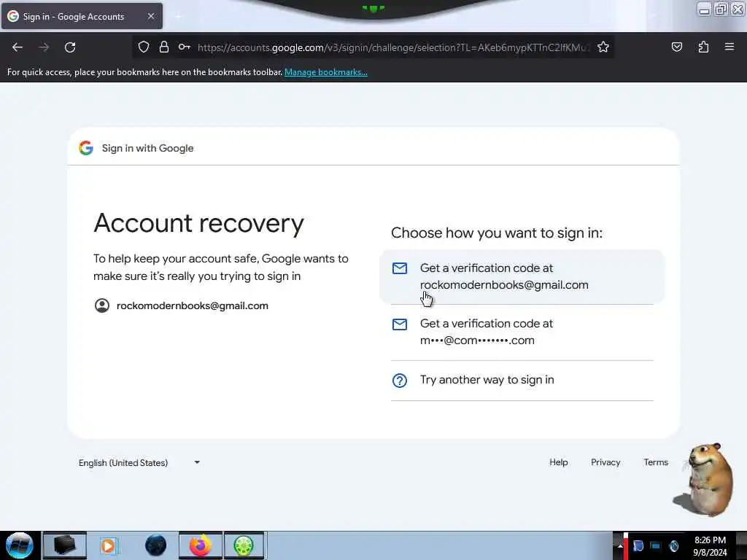This screenshot has height=560, width=747.
Task: Close the Sign in - Google Accounts tab
Action: pyautogui.click(x=151, y=16)
